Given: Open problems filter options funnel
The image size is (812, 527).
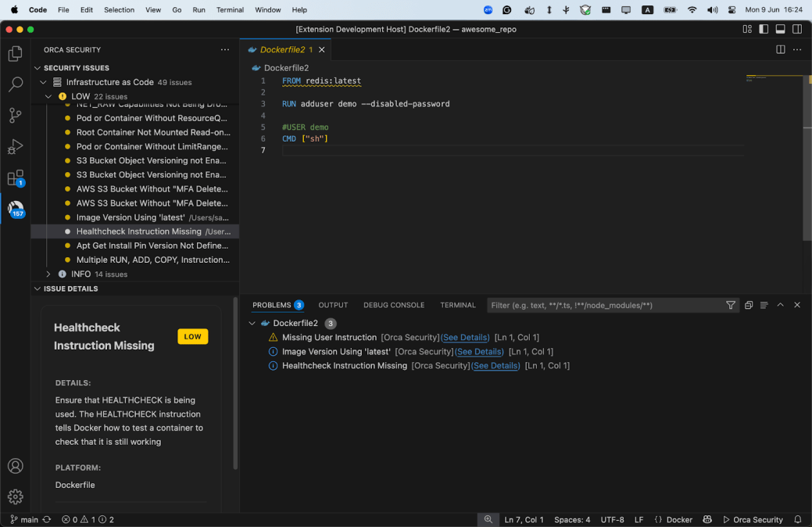Looking at the screenshot, I should 730,305.
